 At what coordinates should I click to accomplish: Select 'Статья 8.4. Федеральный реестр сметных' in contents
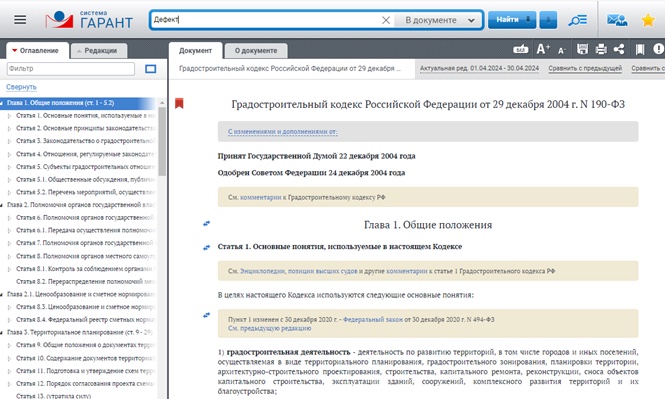[x=85, y=320]
